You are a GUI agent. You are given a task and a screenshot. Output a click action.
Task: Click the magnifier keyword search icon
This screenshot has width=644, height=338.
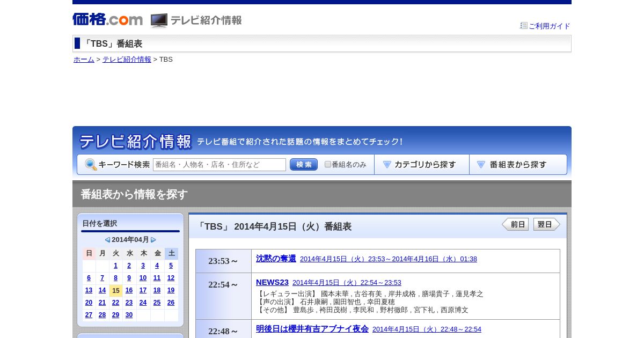pyautogui.click(x=91, y=165)
